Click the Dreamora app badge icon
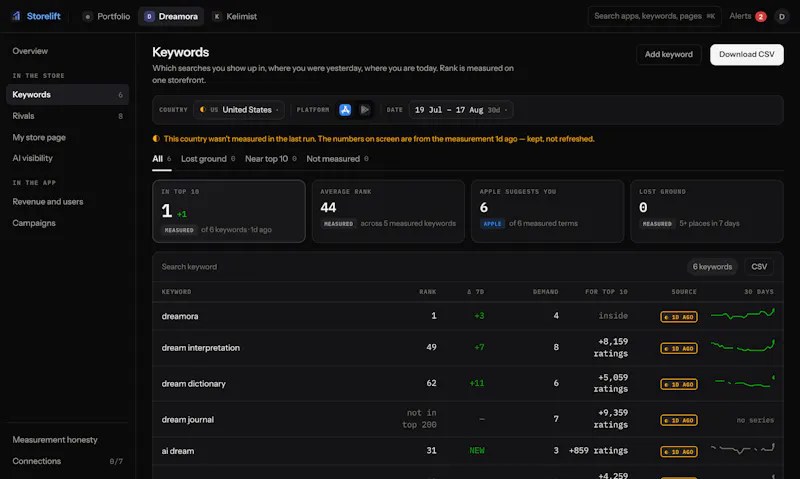The image size is (800, 479). (149, 16)
